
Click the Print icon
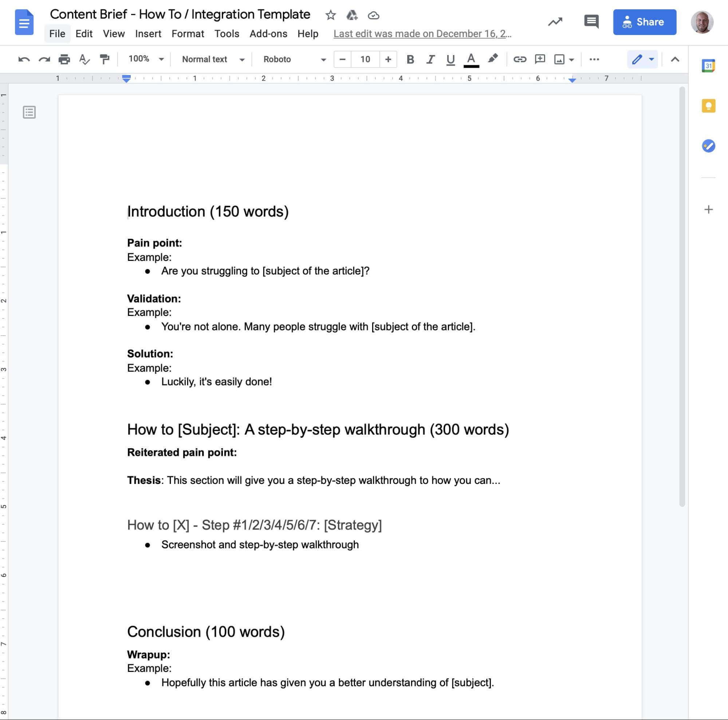pyautogui.click(x=64, y=59)
